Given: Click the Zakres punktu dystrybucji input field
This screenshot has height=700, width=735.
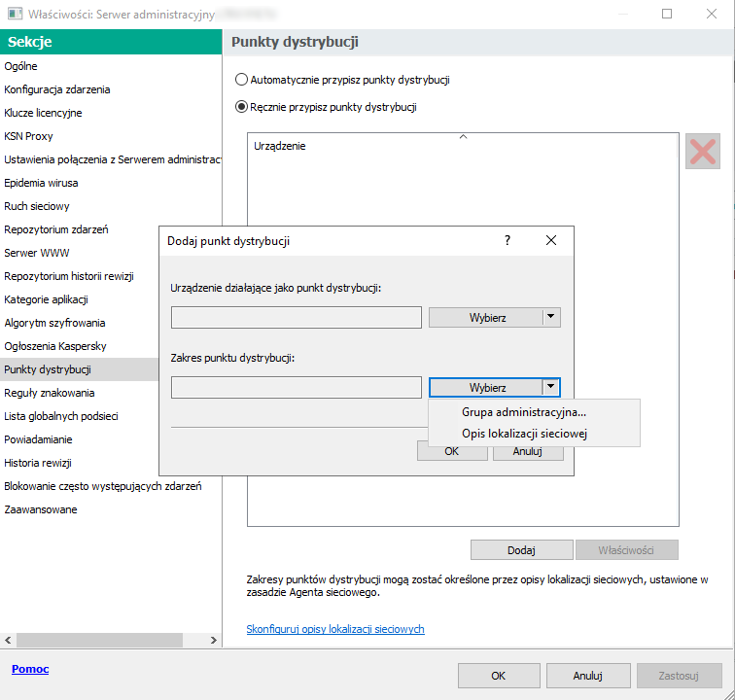Looking at the screenshot, I should pos(296,387).
